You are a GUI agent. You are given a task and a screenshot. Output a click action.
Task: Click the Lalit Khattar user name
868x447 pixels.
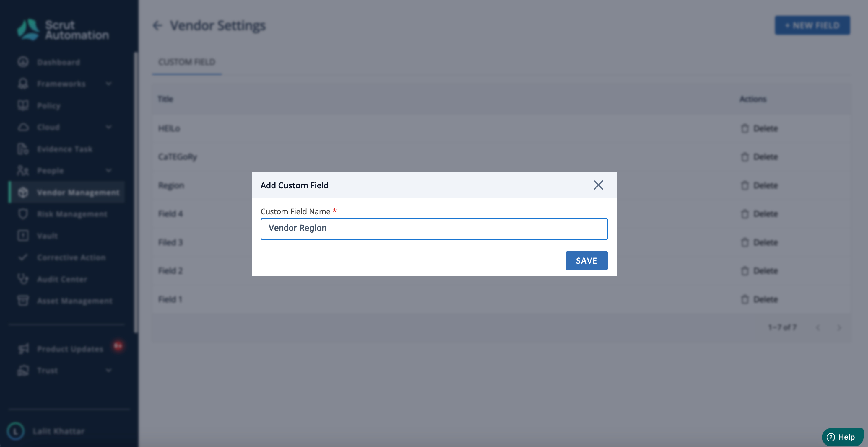point(58,432)
